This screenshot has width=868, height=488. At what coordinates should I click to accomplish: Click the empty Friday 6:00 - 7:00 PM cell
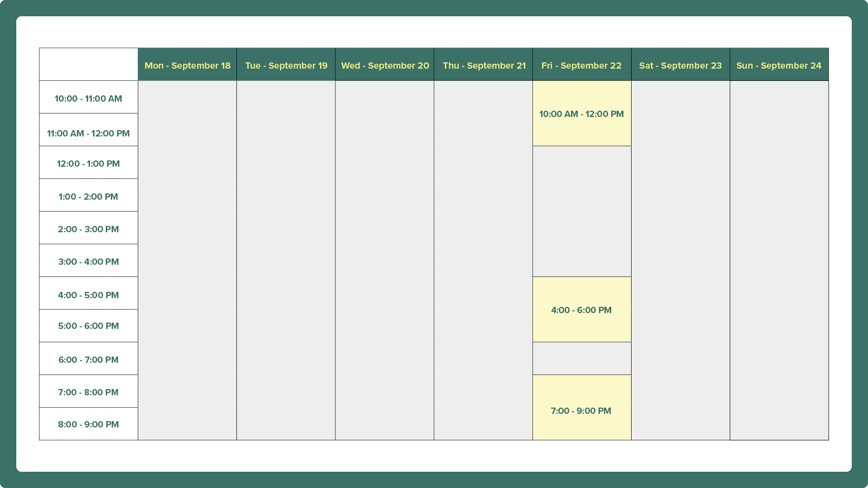(582, 358)
